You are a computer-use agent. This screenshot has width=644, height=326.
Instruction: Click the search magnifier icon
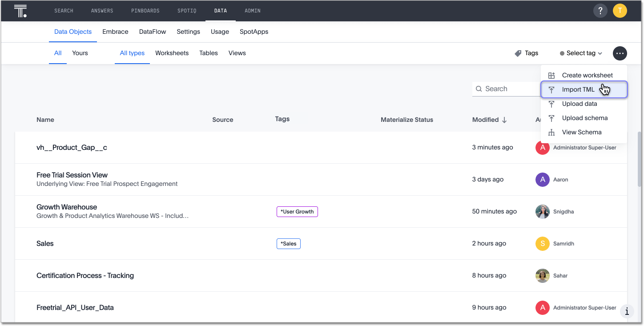tap(479, 89)
